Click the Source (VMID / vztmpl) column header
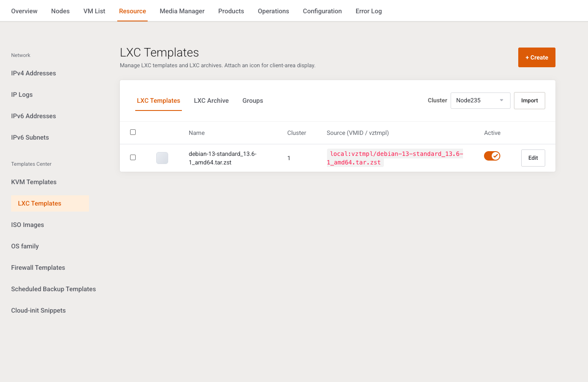This screenshot has width=588, height=382. (358, 133)
